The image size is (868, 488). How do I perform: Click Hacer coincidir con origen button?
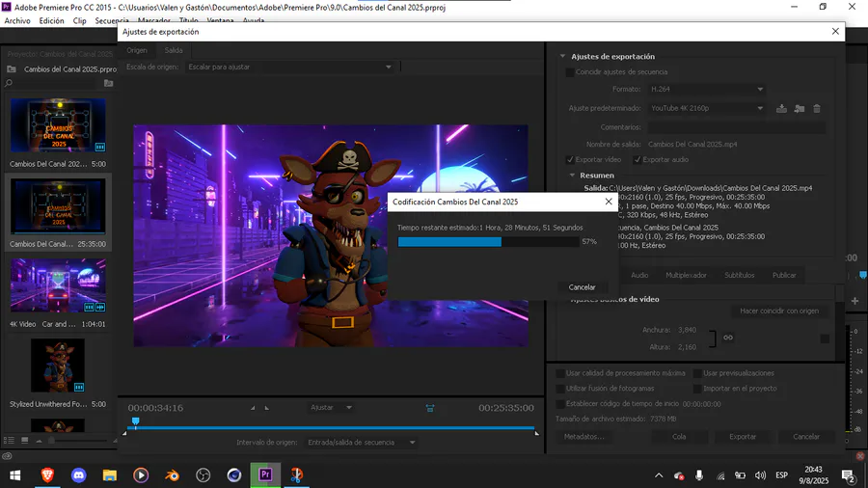tap(779, 311)
